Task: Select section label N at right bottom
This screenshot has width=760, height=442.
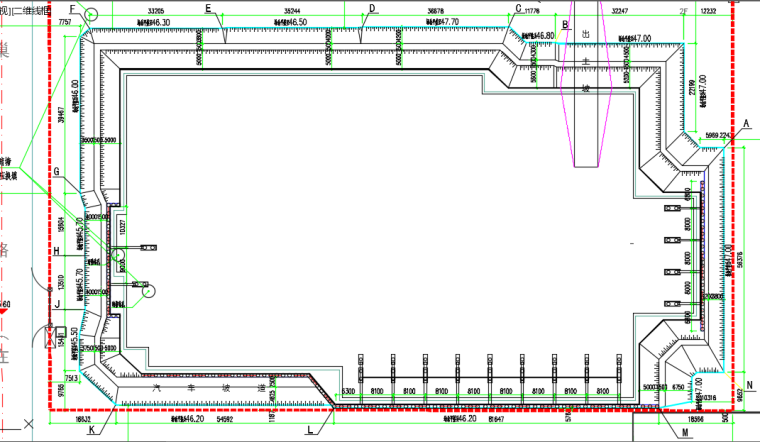Action: point(747,384)
